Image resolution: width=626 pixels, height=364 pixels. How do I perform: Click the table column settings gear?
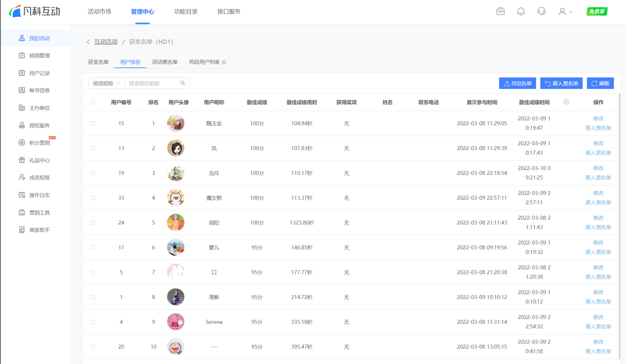pos(566,102)
